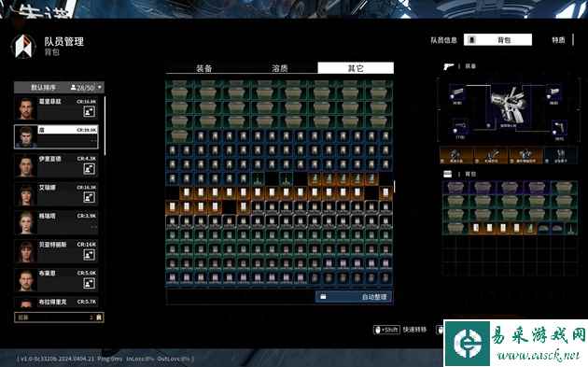The width and height of the screenshot is (588, 367).
Task: Open the 队员信息 member info section
Action: tap(443, 40)
